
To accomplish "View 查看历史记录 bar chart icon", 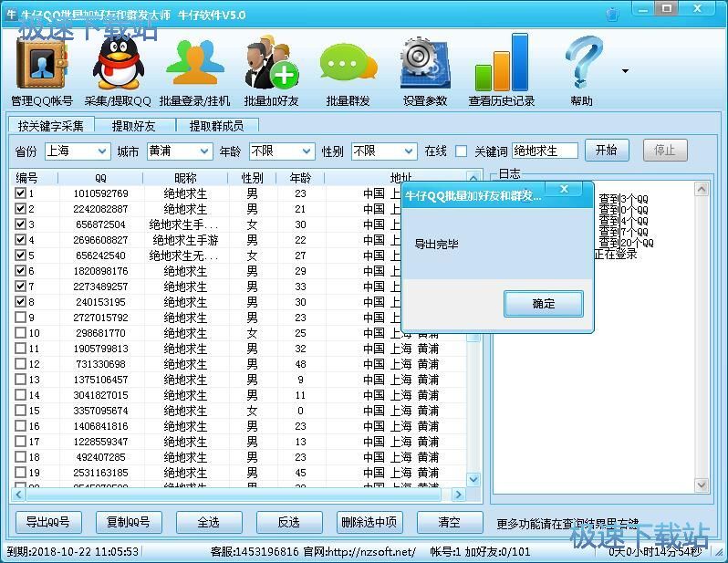I will tap(502, 63).
